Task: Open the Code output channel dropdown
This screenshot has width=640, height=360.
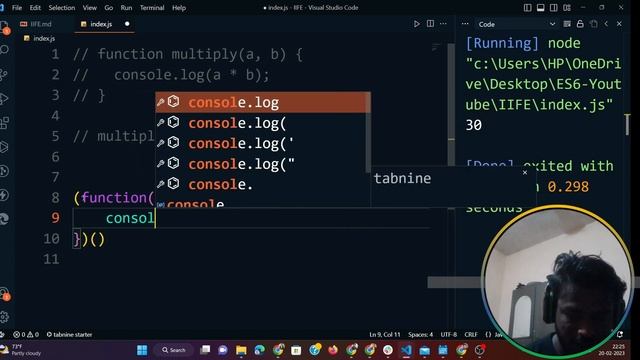Action: [517, 24]
